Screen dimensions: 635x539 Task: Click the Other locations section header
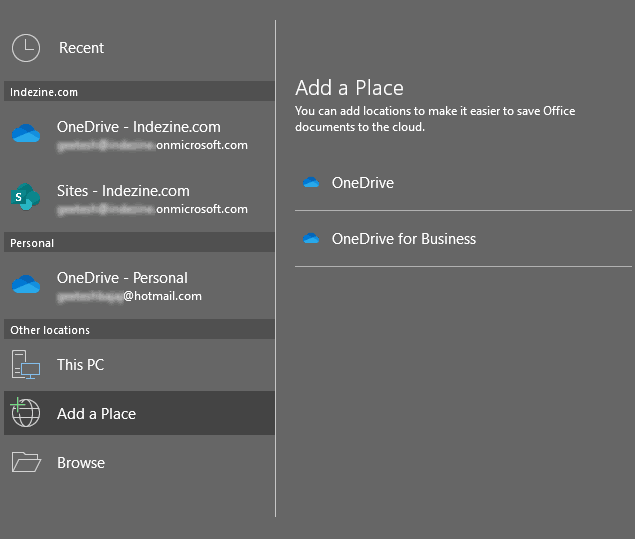click(50, 330)
